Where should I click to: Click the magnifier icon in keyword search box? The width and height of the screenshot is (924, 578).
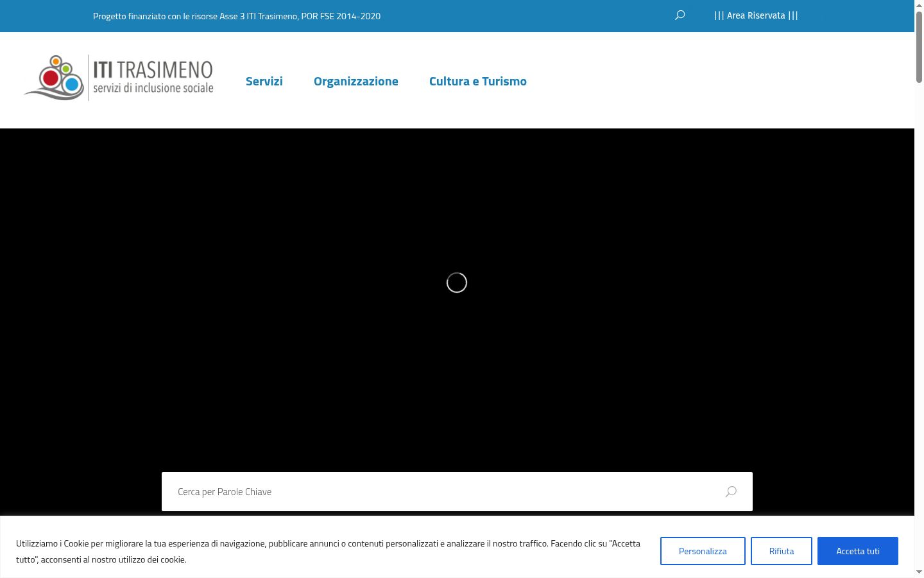coord(730,492)
